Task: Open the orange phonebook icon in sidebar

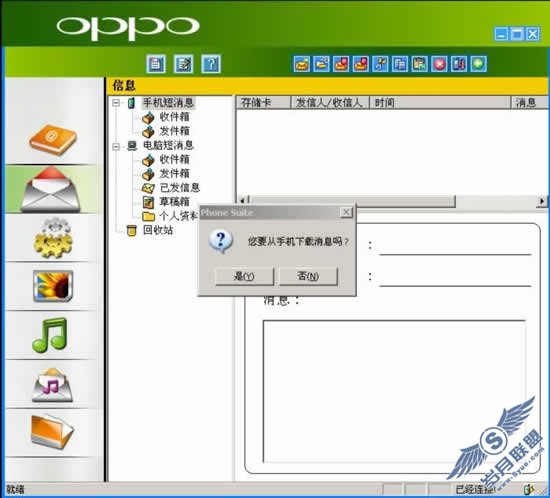Action: click(x=53, y=139)
